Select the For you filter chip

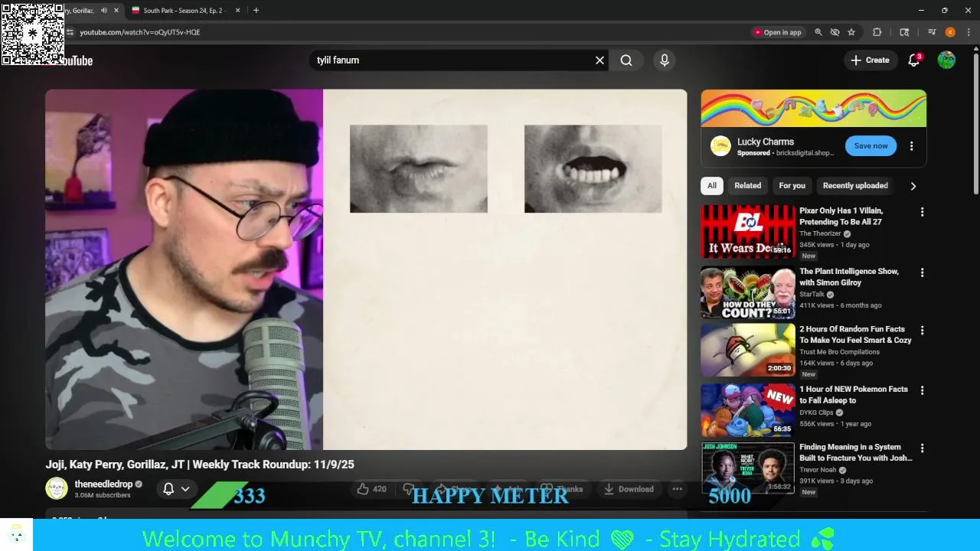(x=792, y=185)
